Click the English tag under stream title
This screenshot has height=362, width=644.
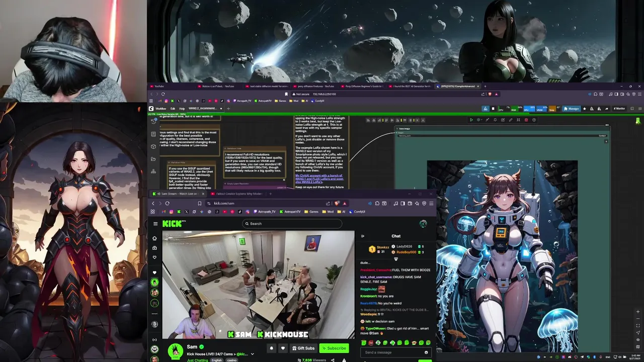point(216,360)
